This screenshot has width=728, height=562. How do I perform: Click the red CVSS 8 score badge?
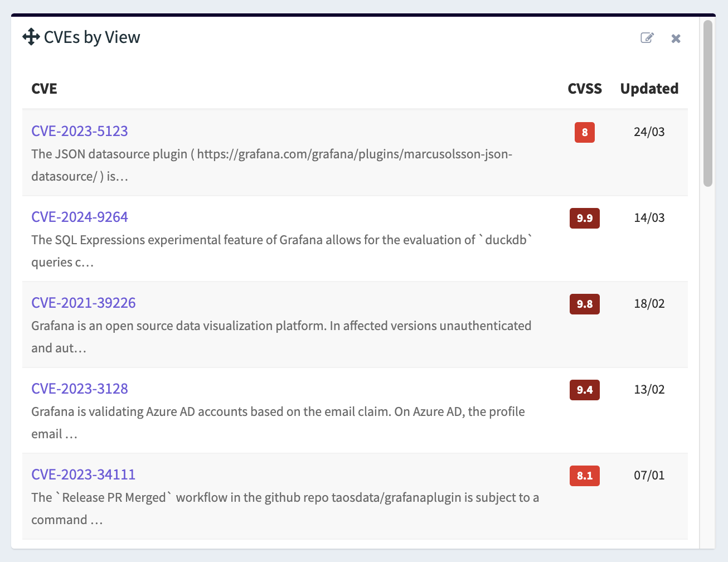tap(584, 132)
